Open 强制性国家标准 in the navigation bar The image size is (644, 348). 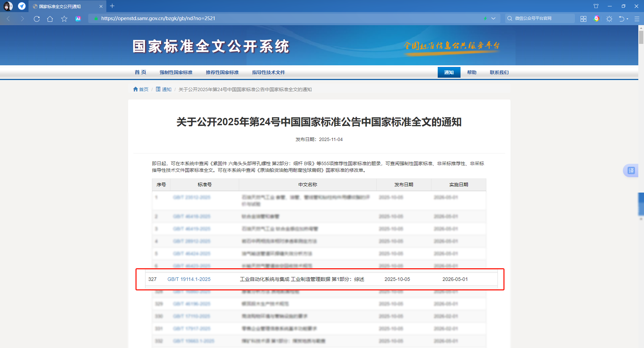point(176,72)
